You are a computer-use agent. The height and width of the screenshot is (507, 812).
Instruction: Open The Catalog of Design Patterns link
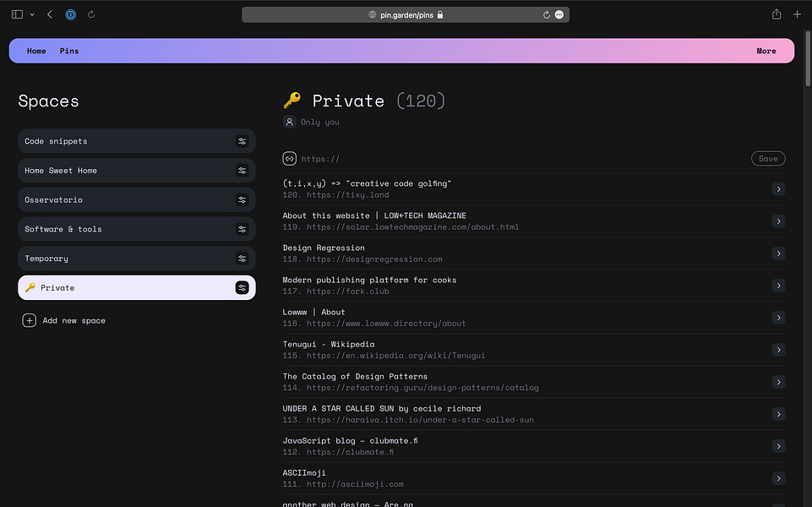point(355,376)
